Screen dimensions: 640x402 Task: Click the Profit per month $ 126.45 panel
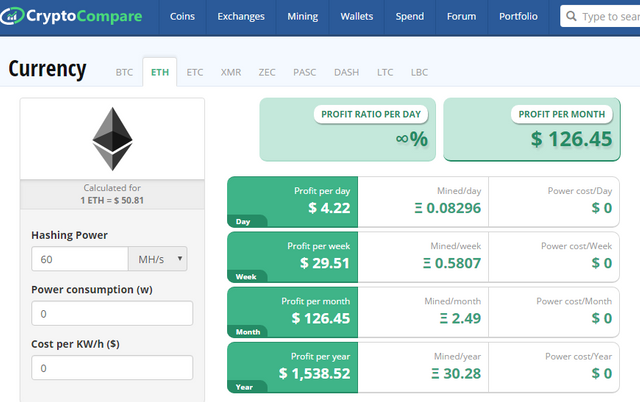click(x=293, y=312)
